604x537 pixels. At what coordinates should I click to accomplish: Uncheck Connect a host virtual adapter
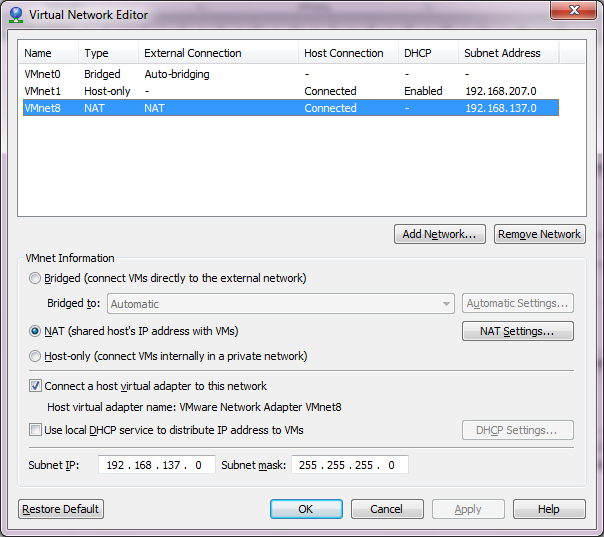click(35, 386)
